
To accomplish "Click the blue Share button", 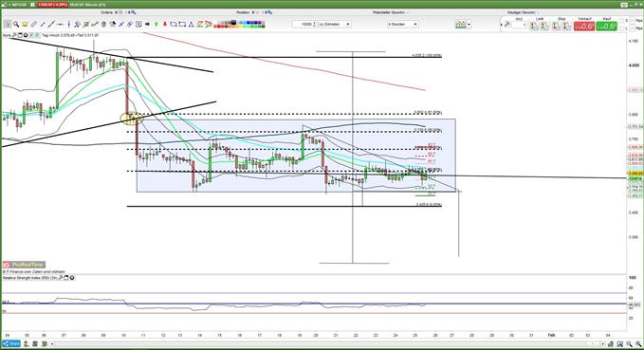I will pos(11,344).
